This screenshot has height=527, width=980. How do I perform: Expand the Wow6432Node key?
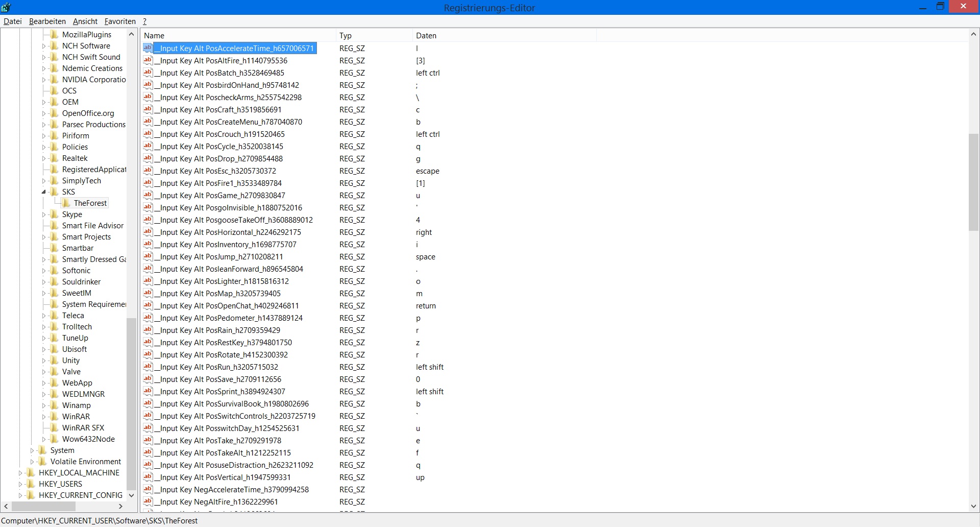43,439
